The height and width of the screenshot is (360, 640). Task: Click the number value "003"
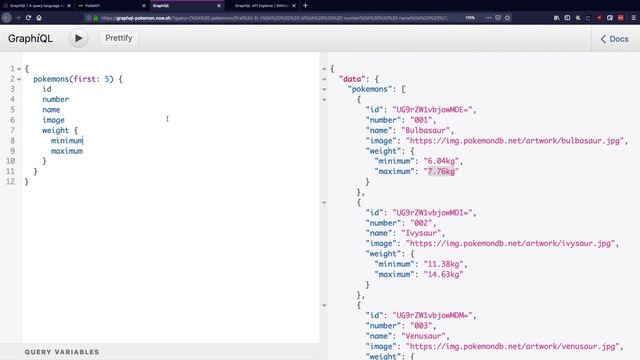point(421,326)
